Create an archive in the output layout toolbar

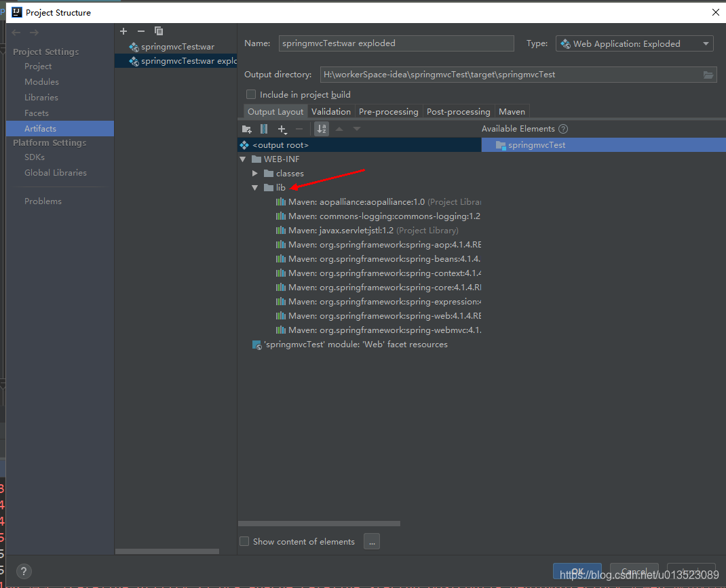point(264,129)
